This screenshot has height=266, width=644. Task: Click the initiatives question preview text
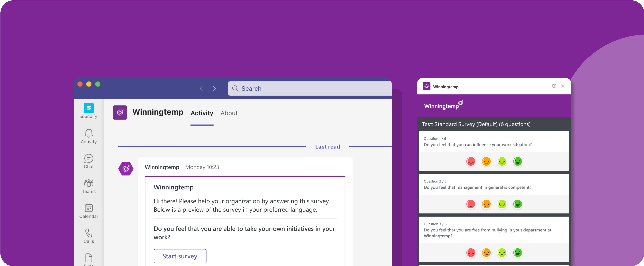244,233
